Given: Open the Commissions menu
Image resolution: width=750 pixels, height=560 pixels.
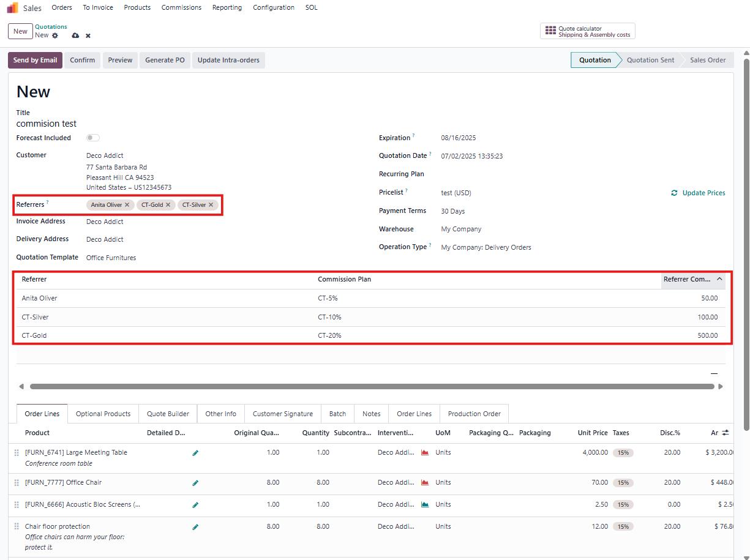Looking at the screenshot, I should 181,7.
